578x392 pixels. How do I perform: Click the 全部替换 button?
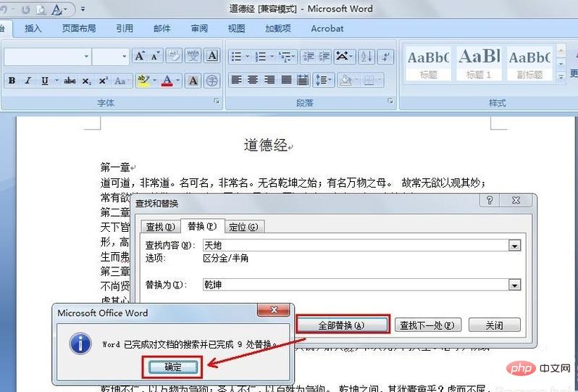[342, 325]
